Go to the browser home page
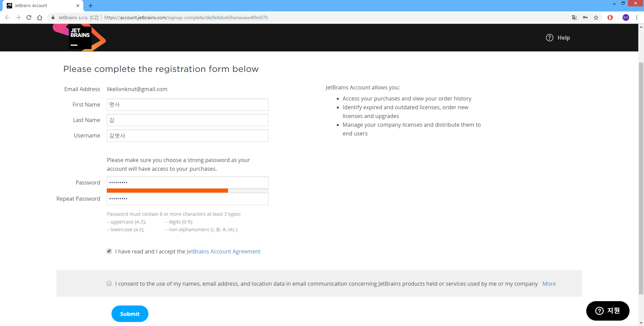Viewport: 644px width, 326px height. tap(40, 17)
